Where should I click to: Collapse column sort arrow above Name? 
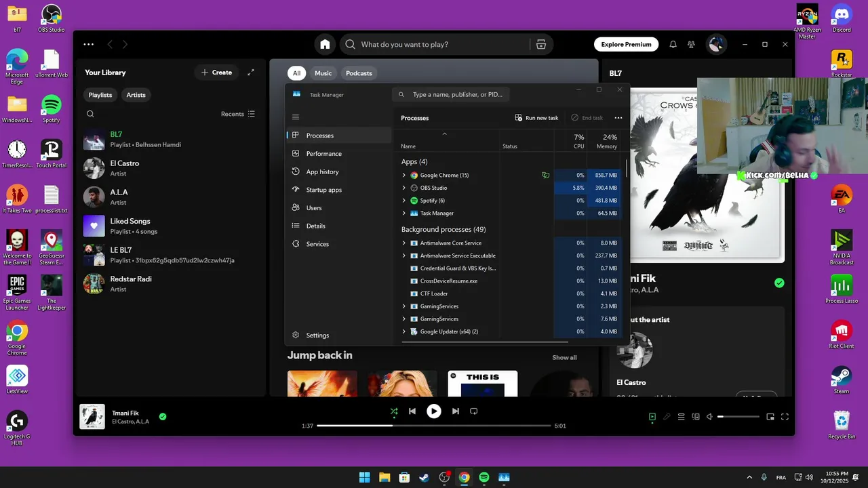point(445,134)
